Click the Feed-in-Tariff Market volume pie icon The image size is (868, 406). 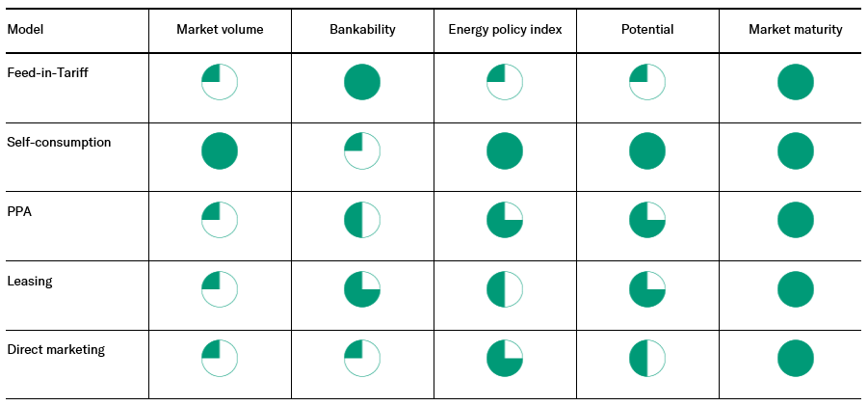(x=220, y=82)
